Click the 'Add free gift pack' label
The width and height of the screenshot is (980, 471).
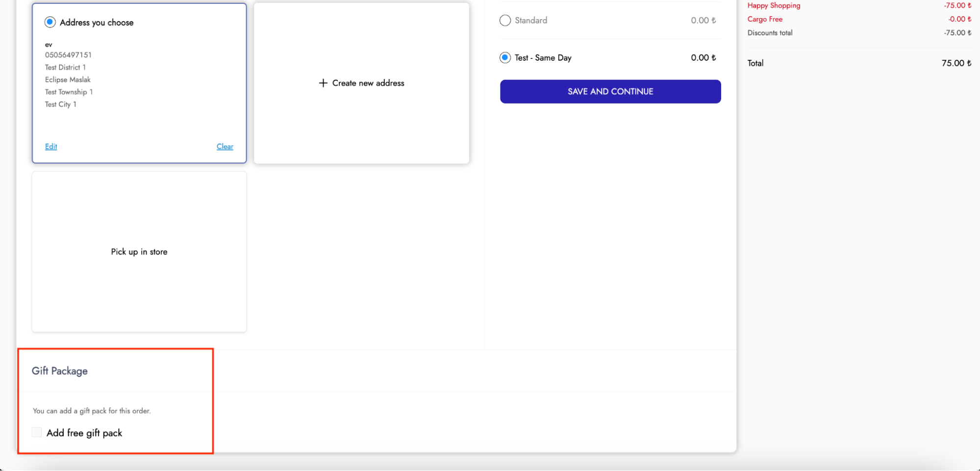pyautogui.click(x=84, y=433)
